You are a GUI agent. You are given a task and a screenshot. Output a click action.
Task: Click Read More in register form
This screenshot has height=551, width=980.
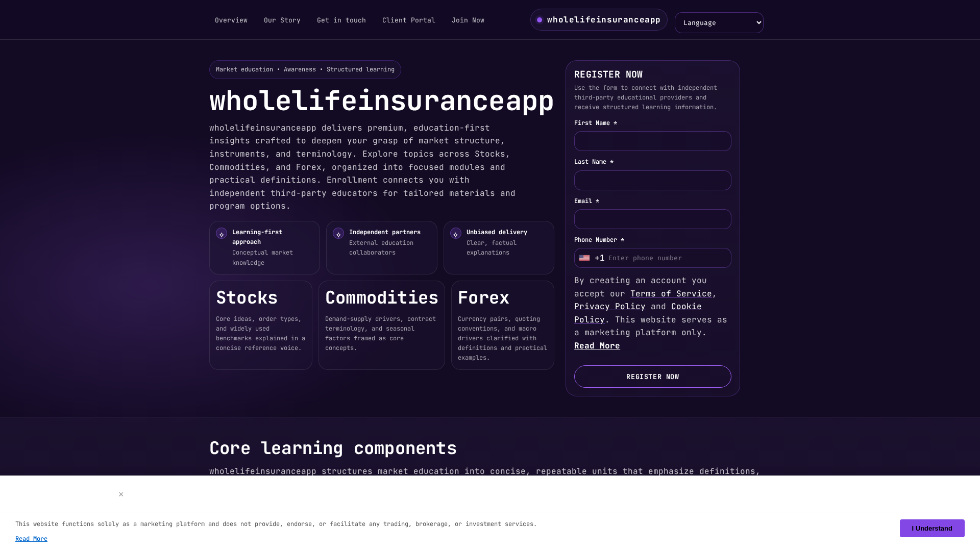pos(597,346)
